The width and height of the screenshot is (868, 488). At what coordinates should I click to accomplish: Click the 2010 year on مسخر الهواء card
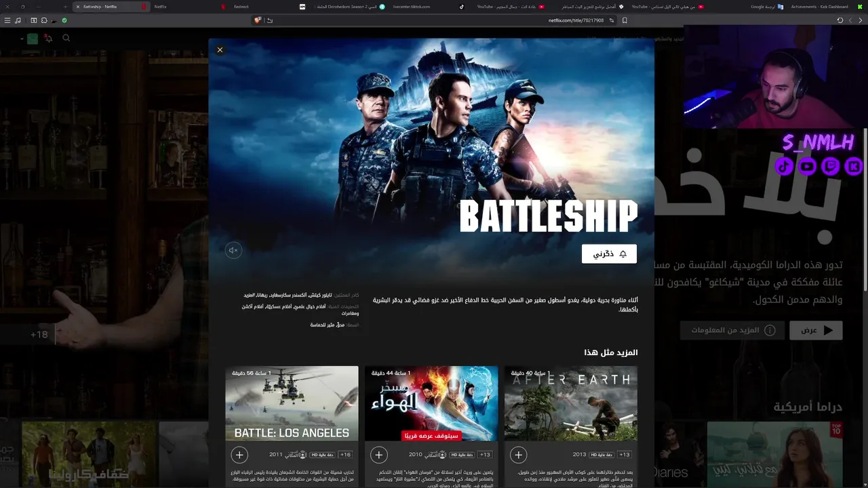pyautogui.click(x=415, y=455)
